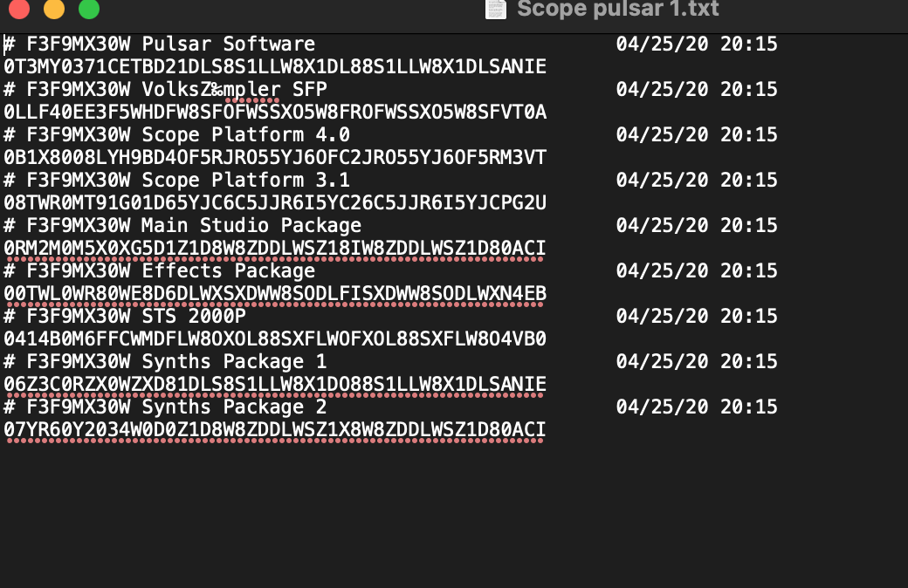Click the yellow minimize window button
The height and width of the screenshot is (588, 908).
tap(54, 9)
